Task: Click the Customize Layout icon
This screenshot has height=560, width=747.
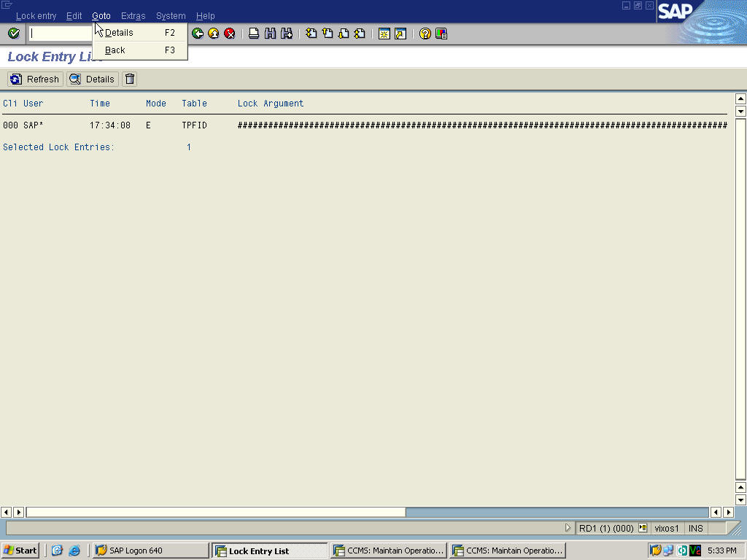Action: click(x=442, y=33)
